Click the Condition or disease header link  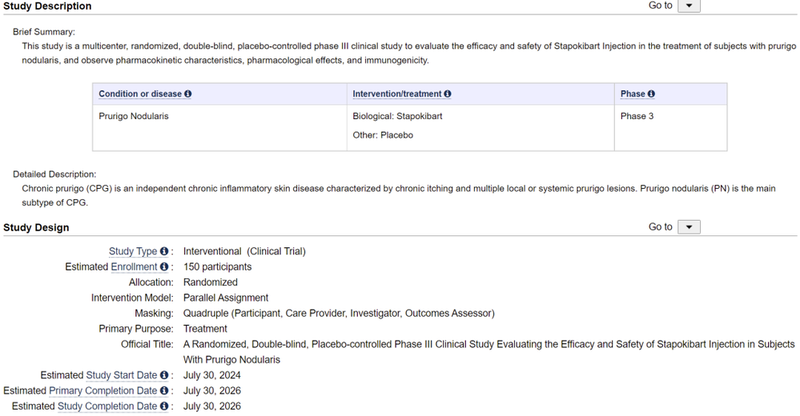[x=140, y=94]
